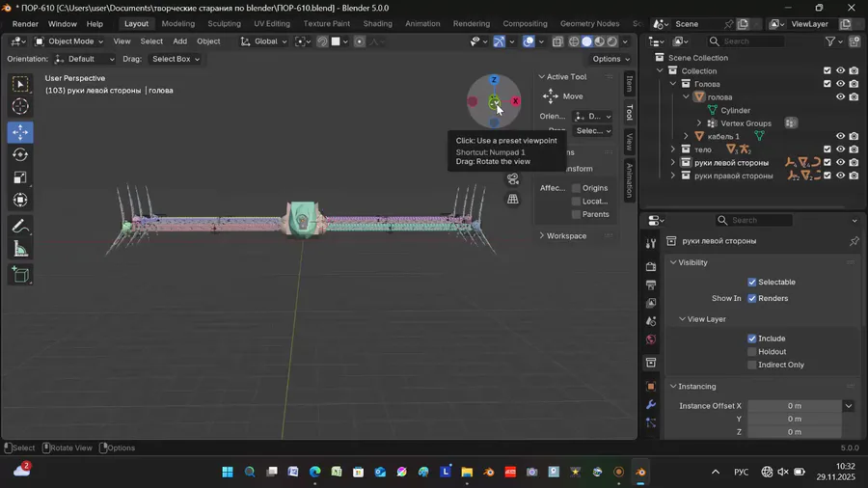Switch to the Sculpting workspace tab
868x488 pixels.
[224, 24]
